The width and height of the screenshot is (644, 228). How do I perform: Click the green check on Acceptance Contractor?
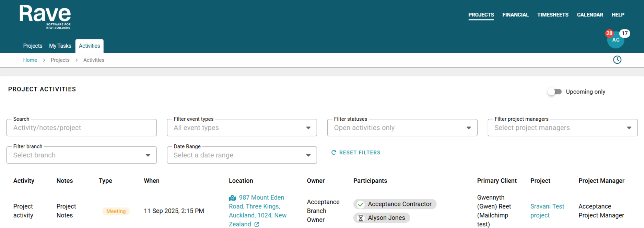361,204
